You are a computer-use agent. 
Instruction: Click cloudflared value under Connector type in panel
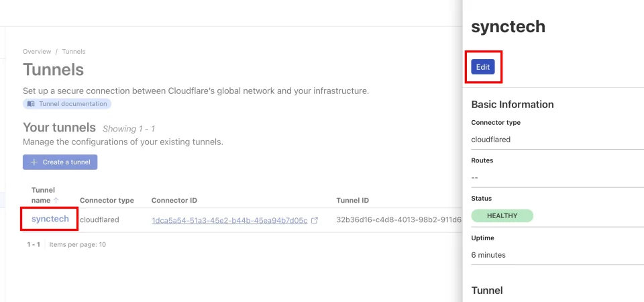(x=491, y=140)
